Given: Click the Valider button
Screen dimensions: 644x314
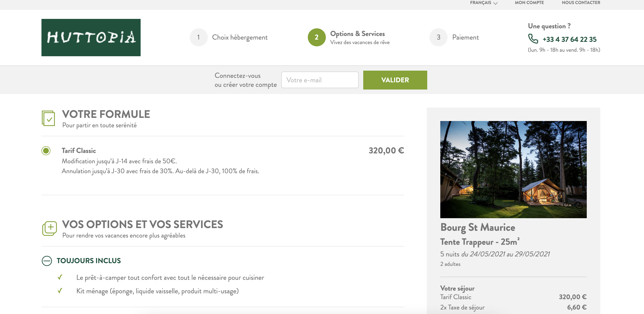Looking at the screenshot, I should [395, 80].
